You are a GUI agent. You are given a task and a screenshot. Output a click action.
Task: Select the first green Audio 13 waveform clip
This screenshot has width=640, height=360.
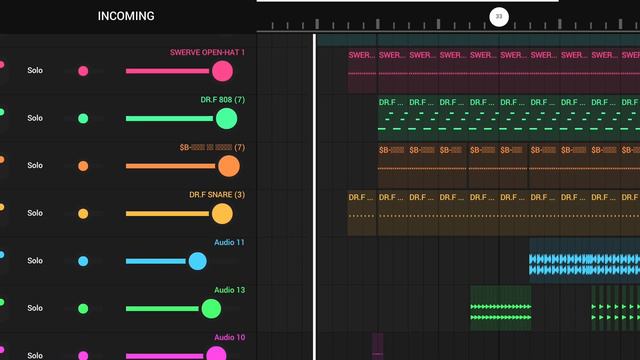click(501, 308)
